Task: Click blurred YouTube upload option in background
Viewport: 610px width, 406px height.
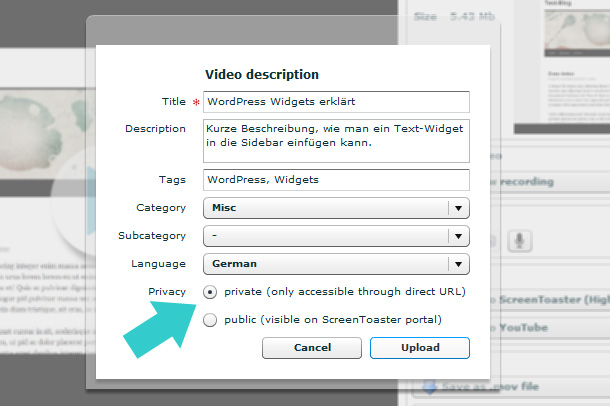Action: (552, 328)
